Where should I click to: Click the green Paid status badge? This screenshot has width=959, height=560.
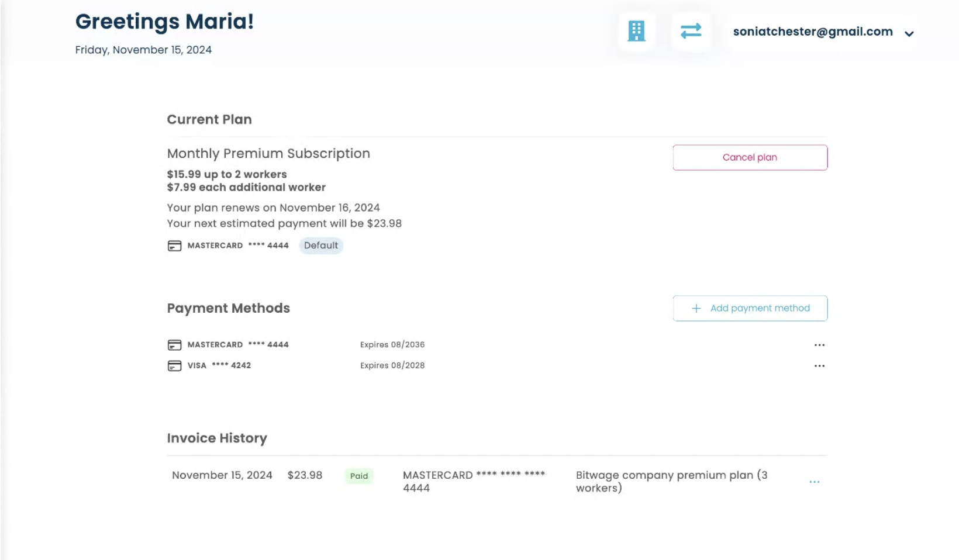click(x=359, y=476)
